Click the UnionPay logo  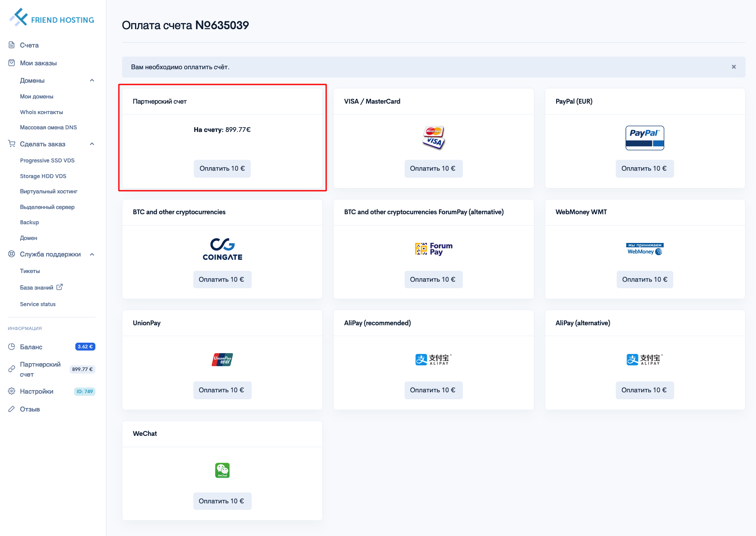pyautogui.click(x=223, y=360)
